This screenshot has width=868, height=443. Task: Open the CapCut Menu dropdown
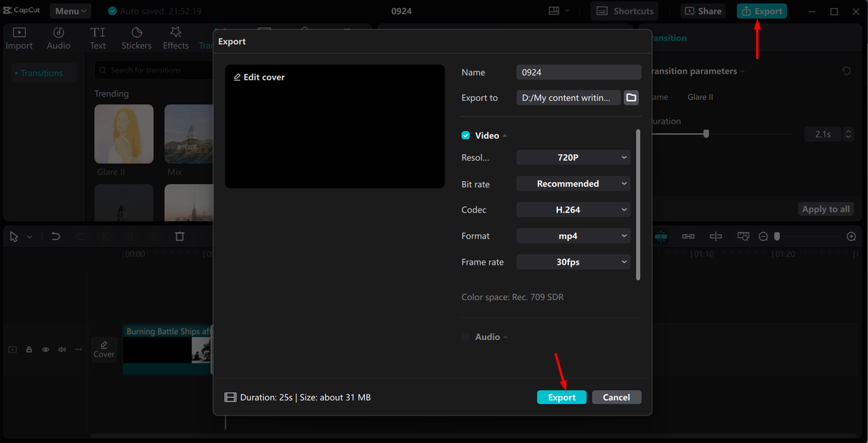click(x=71, y=11)
